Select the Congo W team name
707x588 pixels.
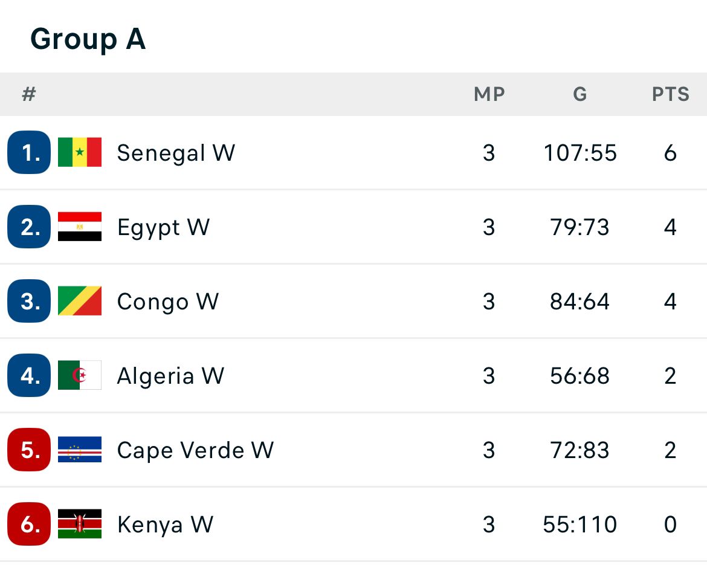point(167,302)
